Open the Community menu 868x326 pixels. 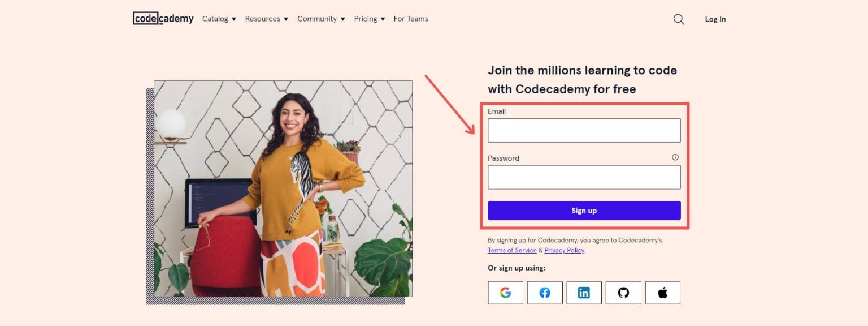coord(320,19)
